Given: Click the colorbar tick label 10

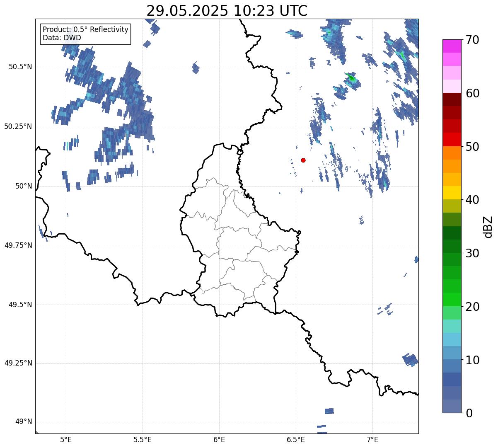Looking at the screenshot, I should pyautogui.click(x=472, y=360).
